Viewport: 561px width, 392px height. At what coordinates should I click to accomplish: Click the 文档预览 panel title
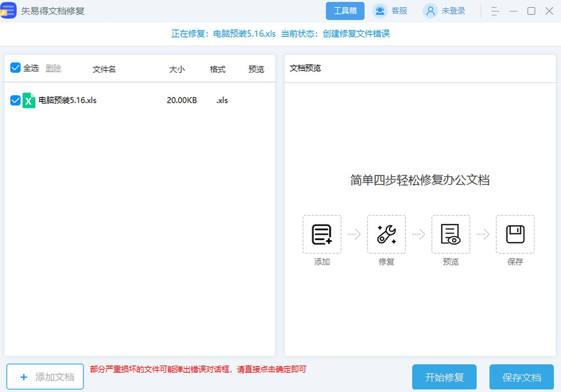pos(305,68)
